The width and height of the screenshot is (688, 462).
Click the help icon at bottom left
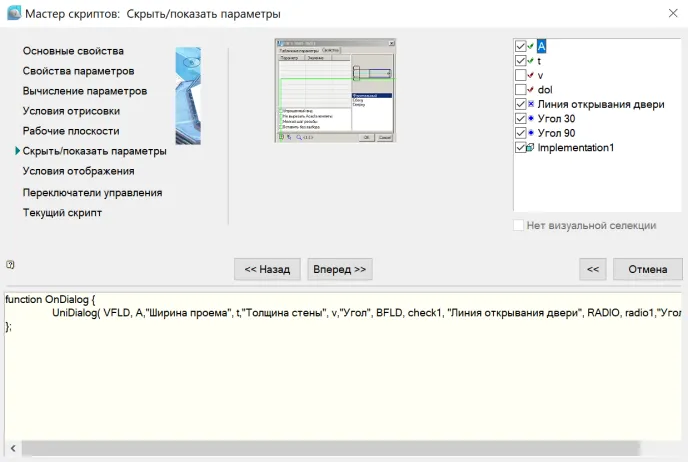pyautogui.click(x=10, y=265)
